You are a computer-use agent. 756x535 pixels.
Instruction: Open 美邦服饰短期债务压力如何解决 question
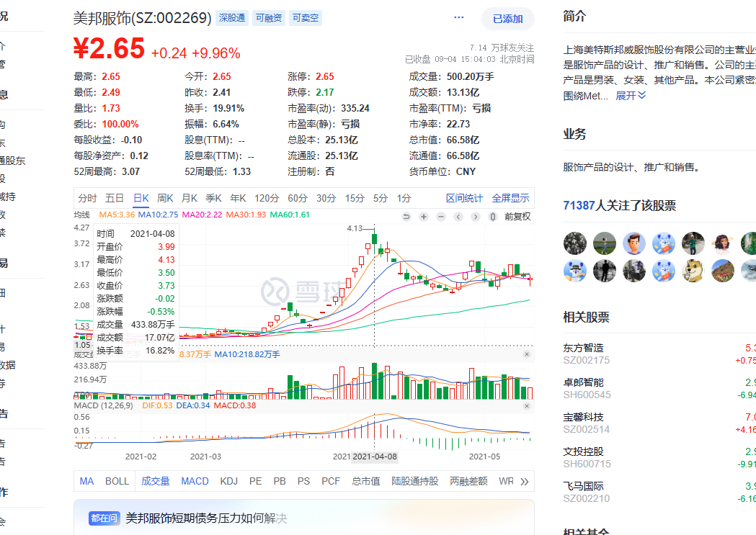pos(206,518)
